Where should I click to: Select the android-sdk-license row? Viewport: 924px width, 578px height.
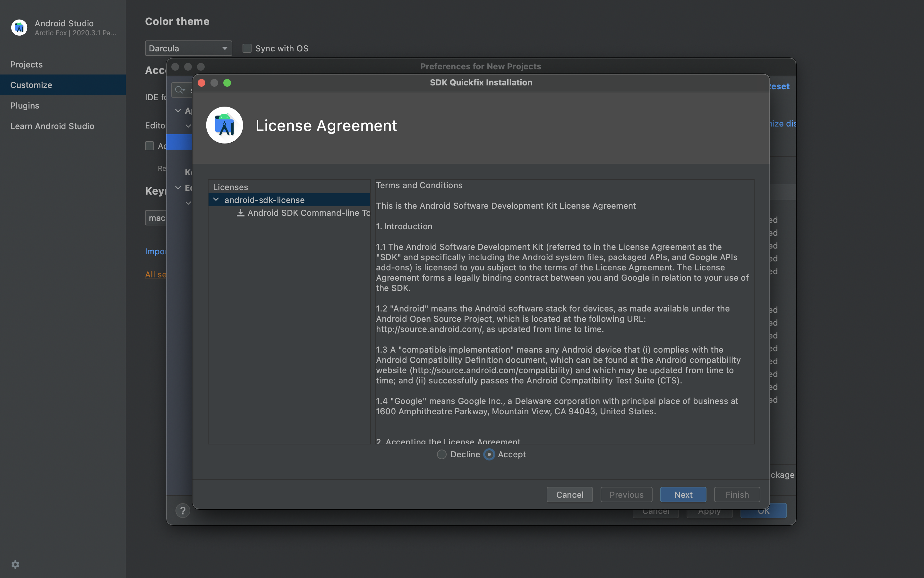[x=289, y=199]
